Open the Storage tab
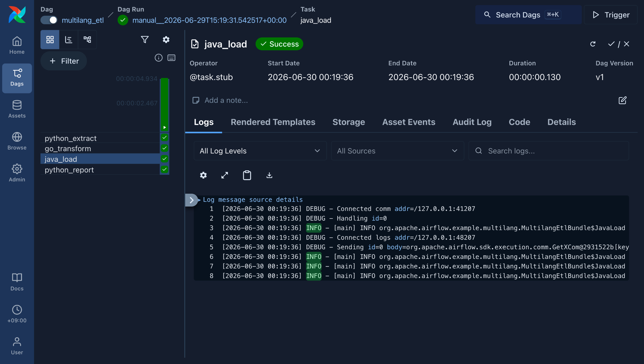 [x=349, y=122]
